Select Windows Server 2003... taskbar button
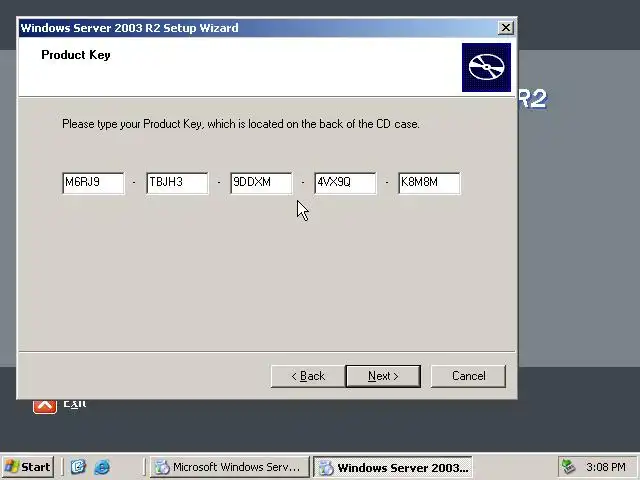Image resolution: width=640 pixels, height=480 pixels. tap(393, 467)
